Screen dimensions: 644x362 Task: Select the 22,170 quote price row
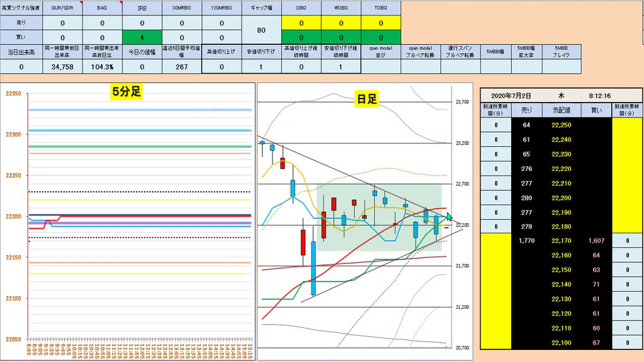(x=561, y=241)
